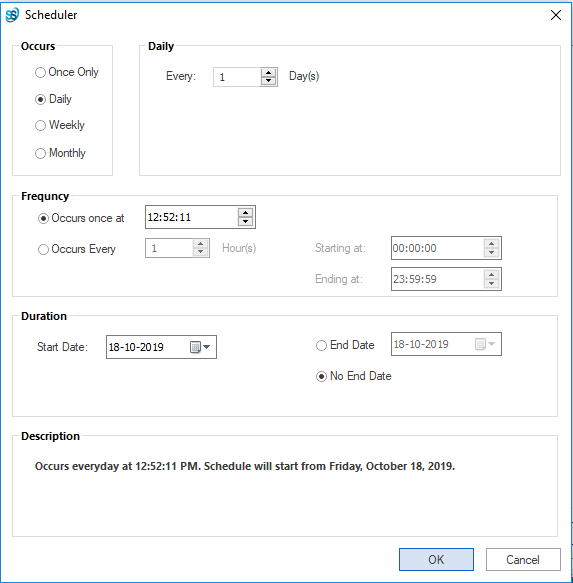This screenshot has width=573, height=583.
Task: Choose the End Date radio option
Action: pos(345,345)
